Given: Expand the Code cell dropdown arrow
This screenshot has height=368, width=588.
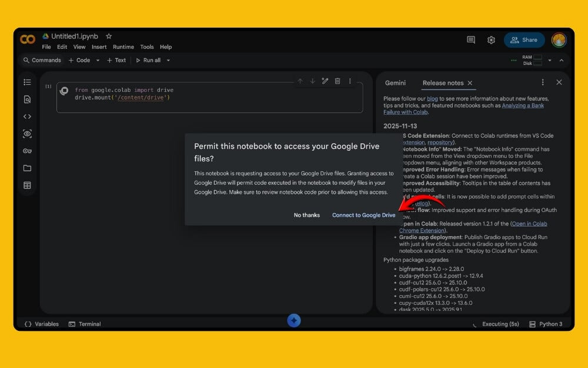Looking at the screenshot, I should point(98,60).
